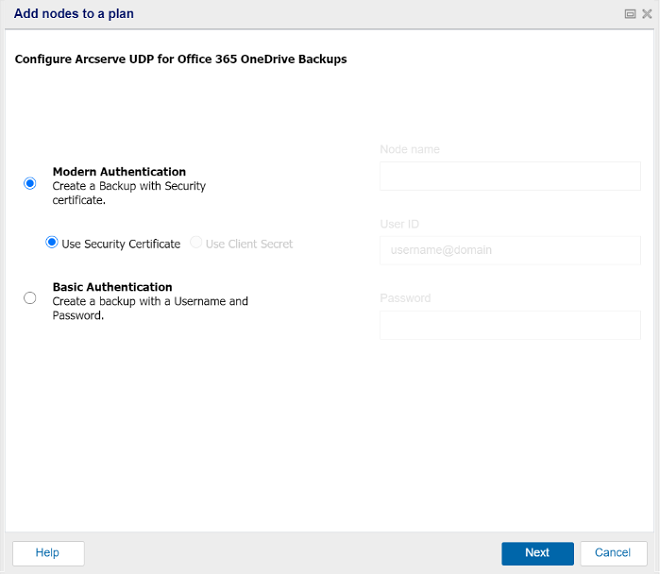Click into the User ID username@domain field
This screenshot has width=660, height=574.
(x=510, y=250)
